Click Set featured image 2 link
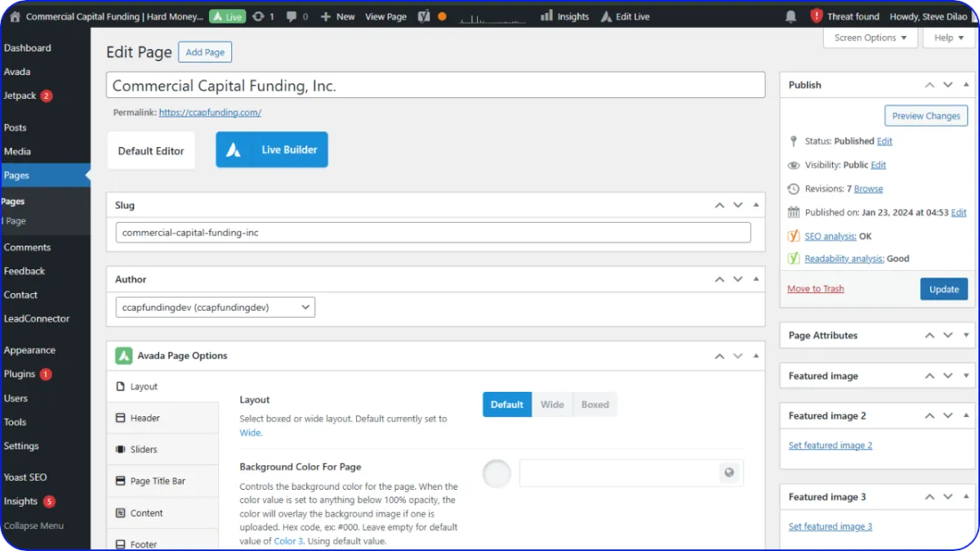The width and height of the screenshot is (980, 551). coord(831,446)
